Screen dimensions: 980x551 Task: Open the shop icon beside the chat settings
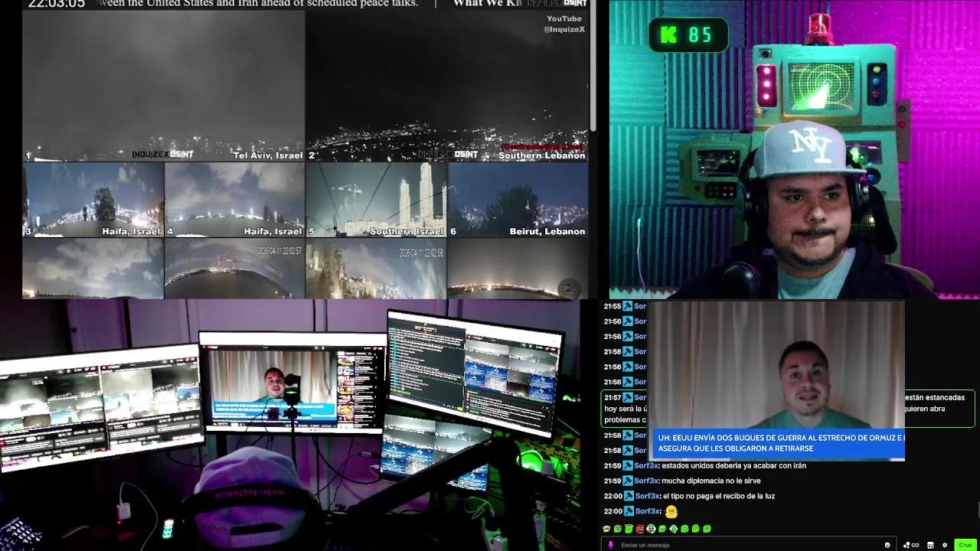click(x=930, y=545)
